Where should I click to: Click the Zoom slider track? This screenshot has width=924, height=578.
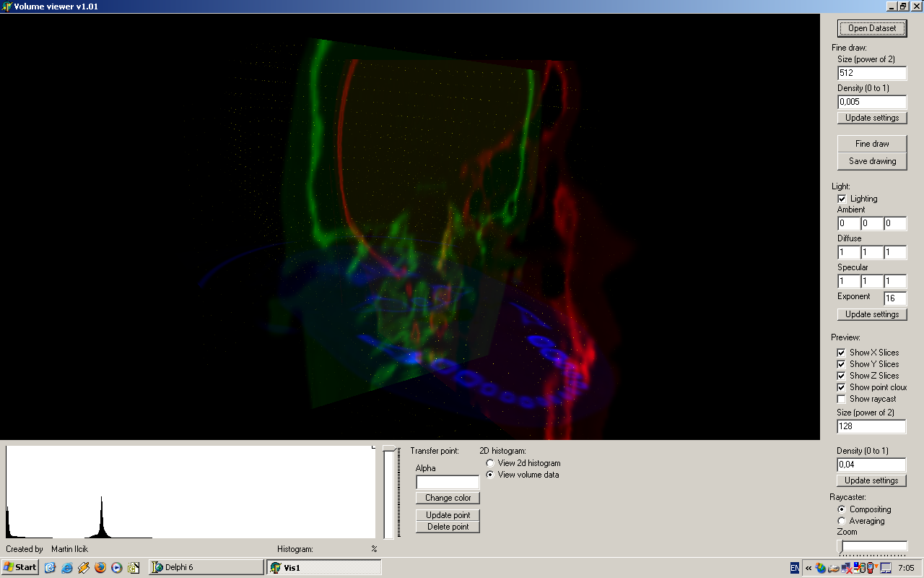click(x=873, y=546)
